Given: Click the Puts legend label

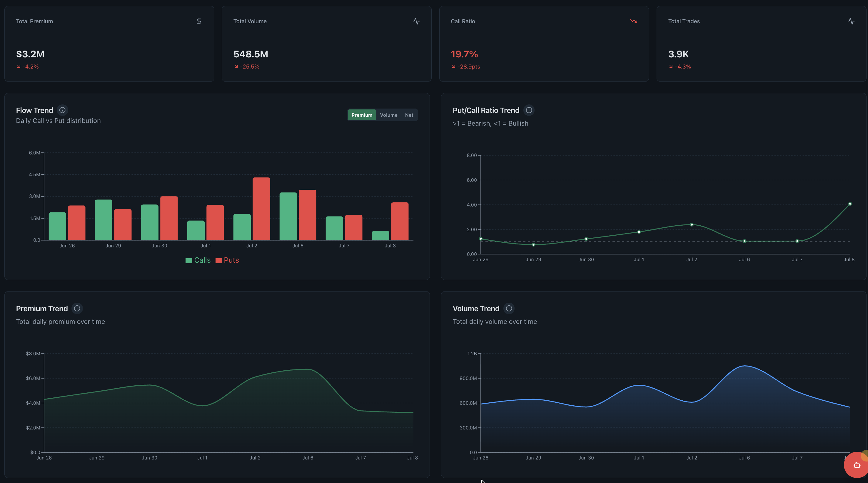Looking at the screenshot, I should (x=231, y=260).
